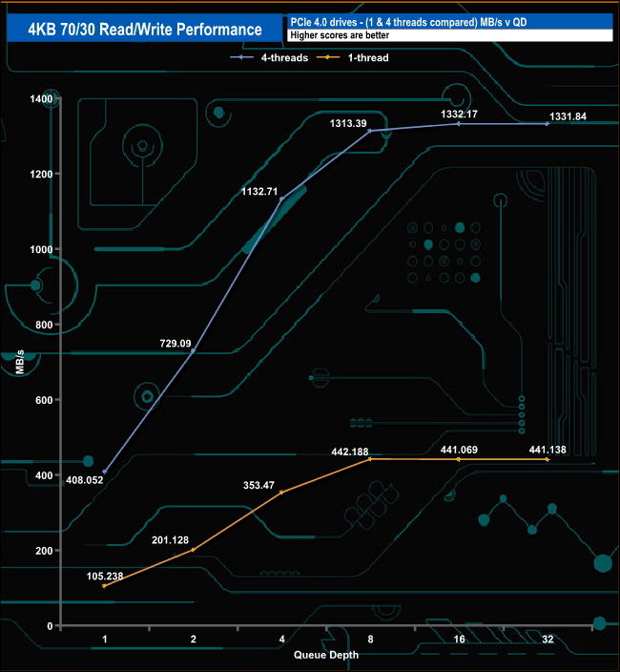This screenshot has height=672, width=620.
Task: Click the 408.052 data label
Action: coord(84,480)
